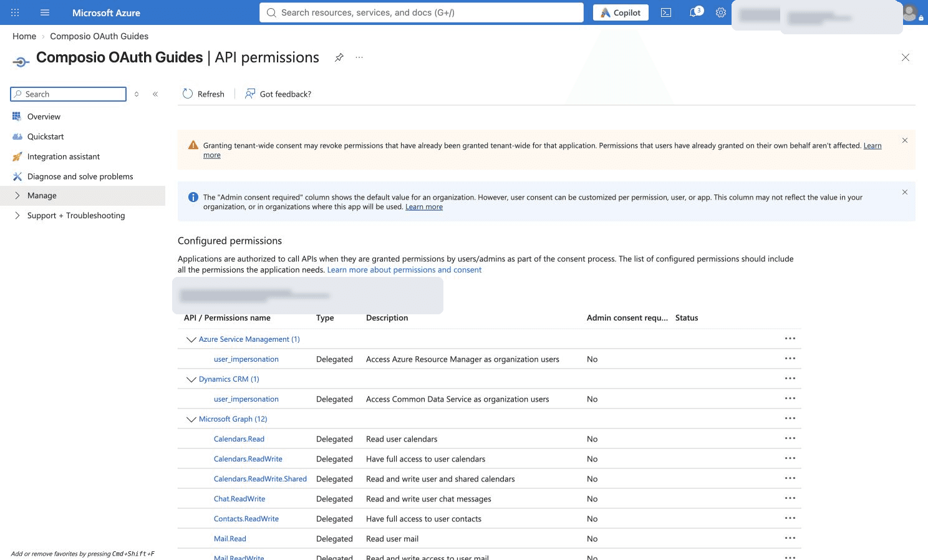This screenshot has width=928, height=560.
Task: Open the notifications bell
Action: tap(694, 12)
